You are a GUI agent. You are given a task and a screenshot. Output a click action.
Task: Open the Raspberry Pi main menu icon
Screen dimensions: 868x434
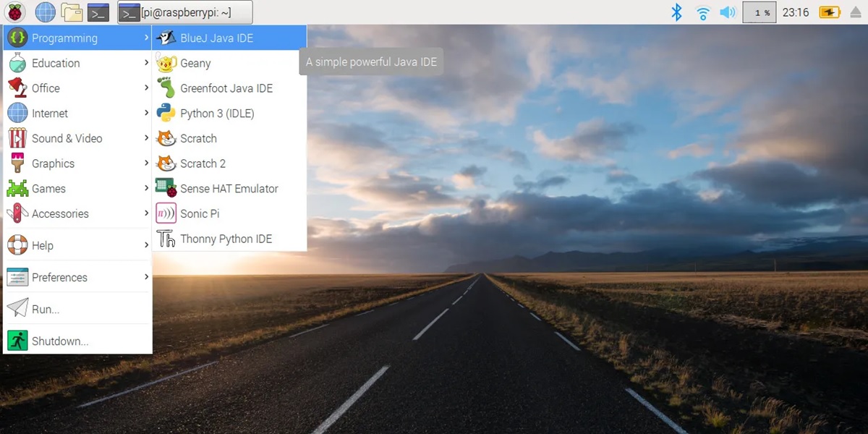pos(16,12)
